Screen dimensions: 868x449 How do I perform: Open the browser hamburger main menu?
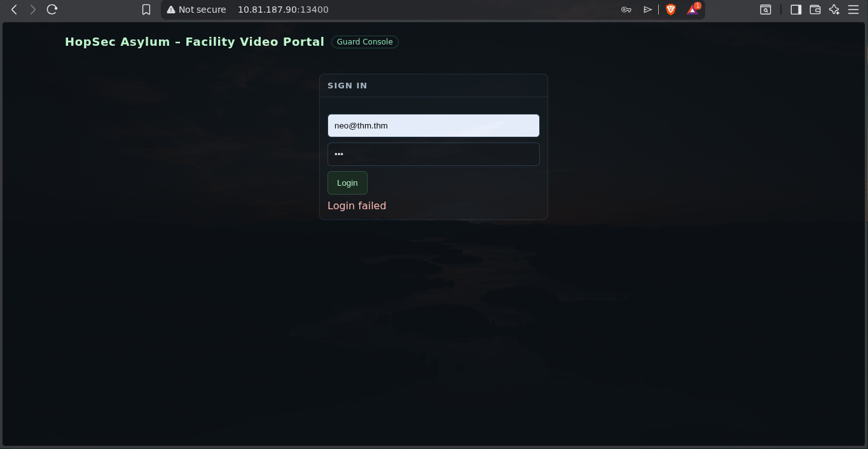[853, 10]
